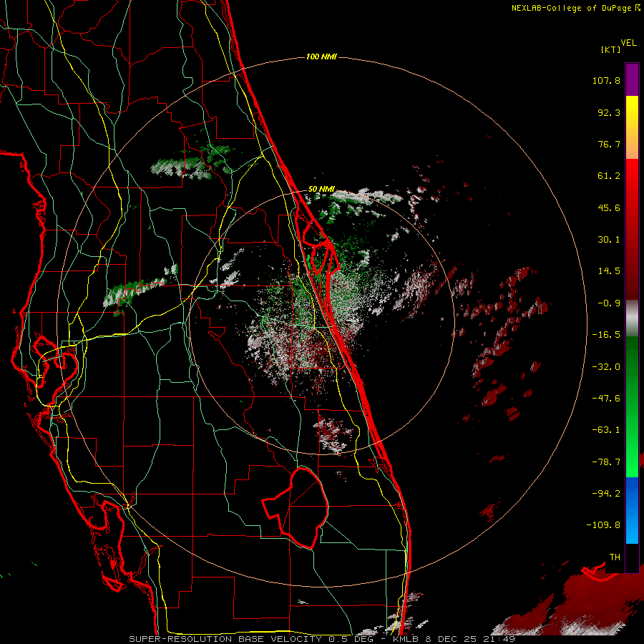Click the 92.3 legend value
The width and height of the screenshot is (644, 644).
point(609,112)
